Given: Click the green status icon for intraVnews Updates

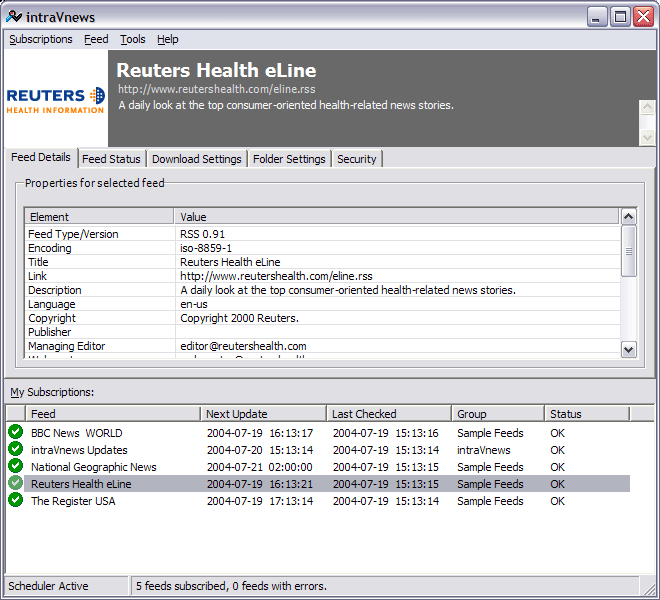Looking at the screenshot, I should (x=16, y=449).
